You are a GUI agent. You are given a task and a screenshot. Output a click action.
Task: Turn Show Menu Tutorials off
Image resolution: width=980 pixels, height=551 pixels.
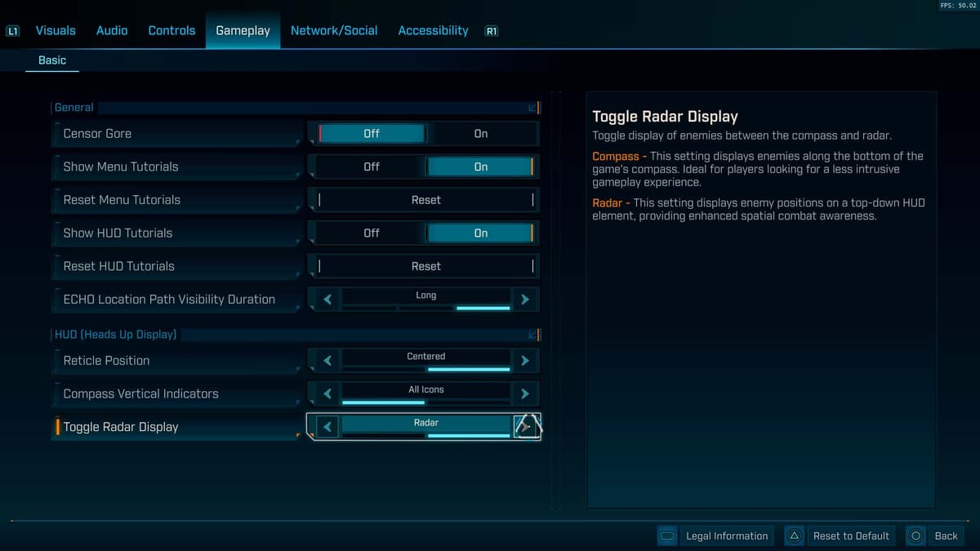point(372,167)
